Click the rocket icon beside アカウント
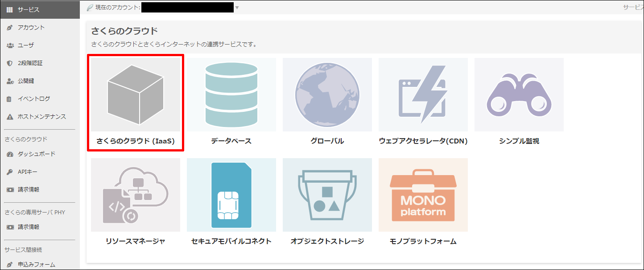Image resolution: width=644 pixels, height=270 pixels. (x=10, y=28)
